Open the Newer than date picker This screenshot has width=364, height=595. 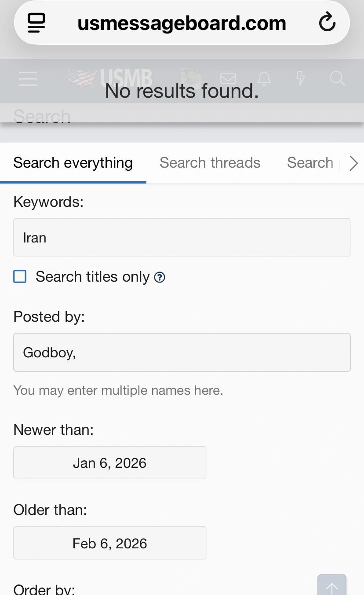[x=110, y=463]
